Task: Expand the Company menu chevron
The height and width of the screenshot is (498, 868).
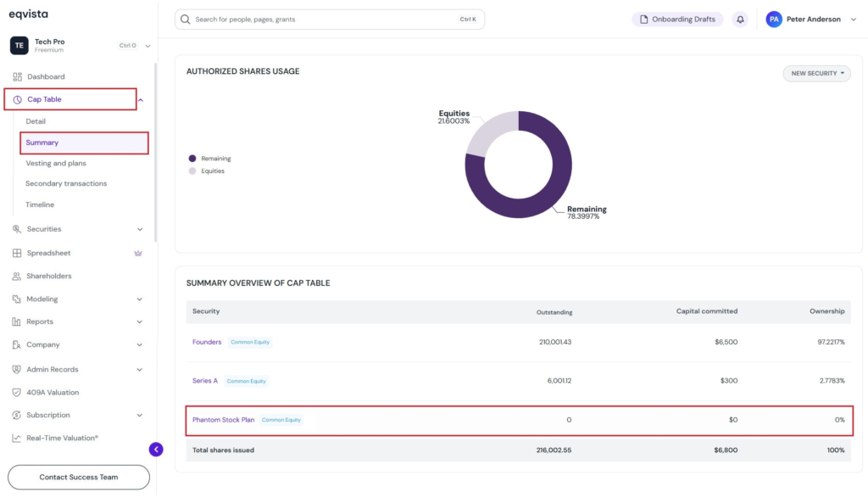Action: pos(140,344)
